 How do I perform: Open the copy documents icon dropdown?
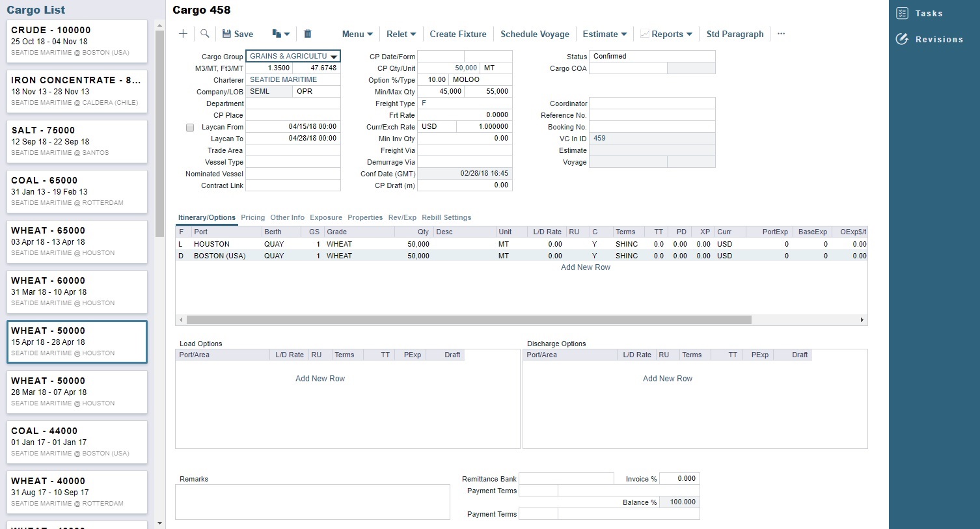280,34
